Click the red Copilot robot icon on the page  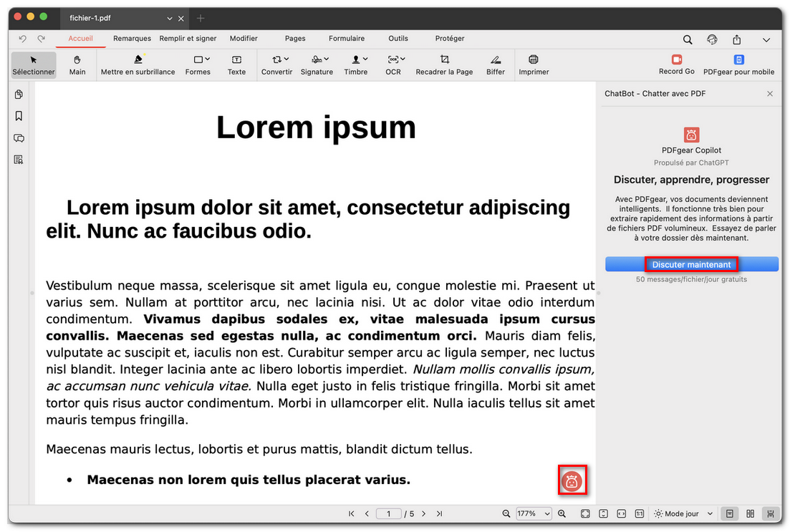[x=572, y=480]
